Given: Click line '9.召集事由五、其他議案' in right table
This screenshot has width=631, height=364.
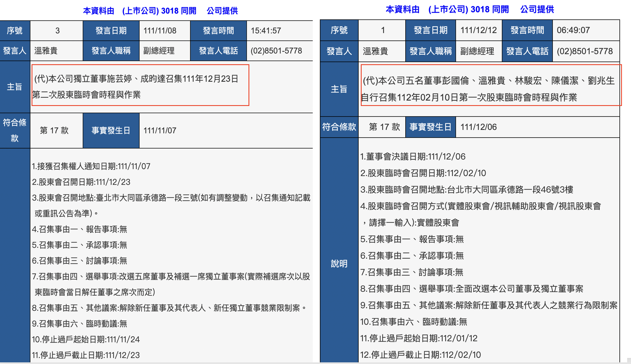Looking at the screenshot, I should 489,305.
